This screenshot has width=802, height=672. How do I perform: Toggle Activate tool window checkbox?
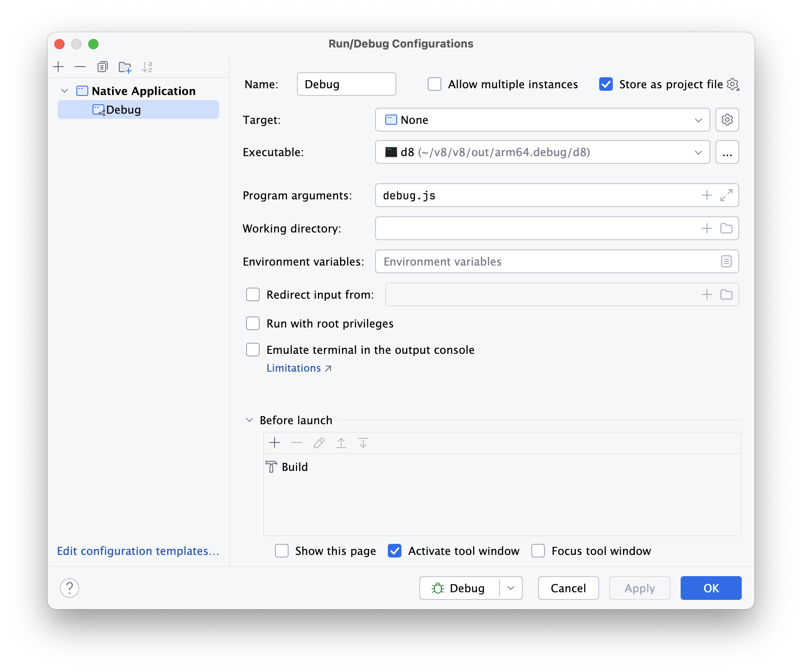click(395, 551)
